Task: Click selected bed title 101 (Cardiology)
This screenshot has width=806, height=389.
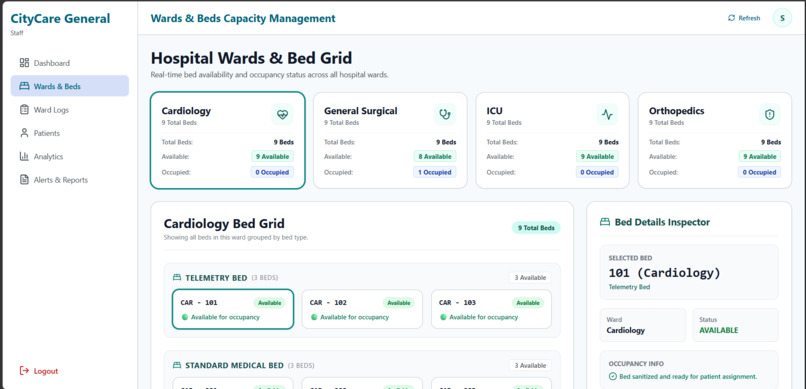Action: pyautogui.click(x=664, y=273)
